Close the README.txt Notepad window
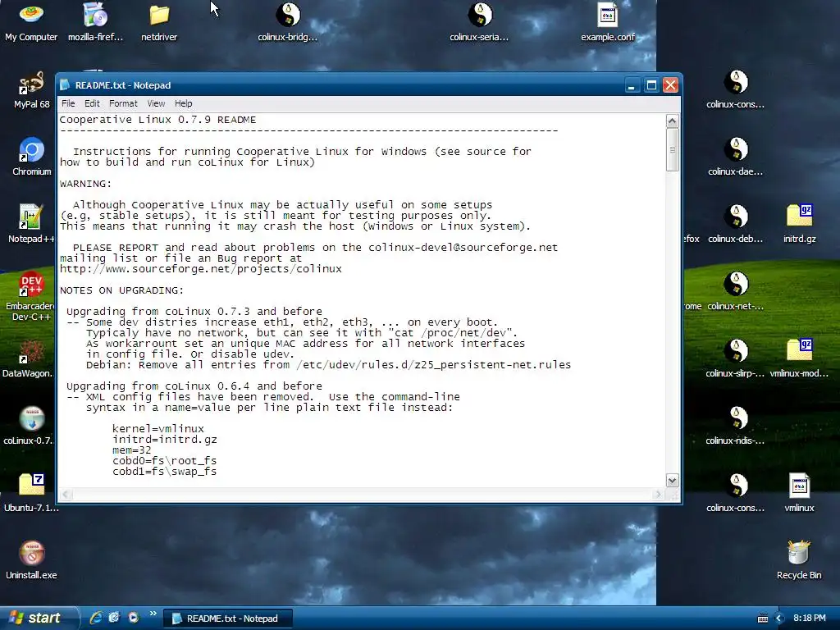 671,85
